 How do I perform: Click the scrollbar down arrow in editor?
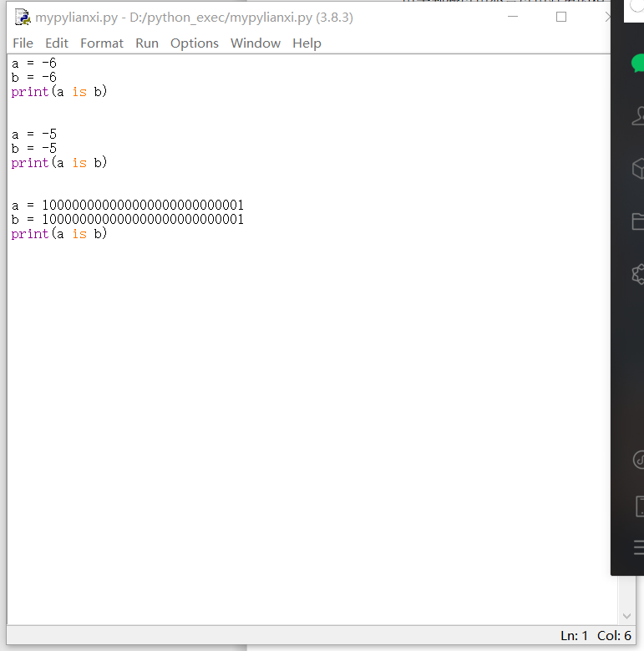(x=626, y=616)
